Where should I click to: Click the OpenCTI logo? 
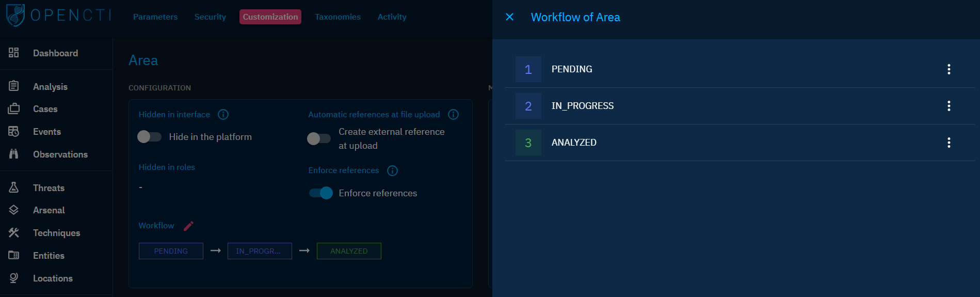(x=58, y=15)
